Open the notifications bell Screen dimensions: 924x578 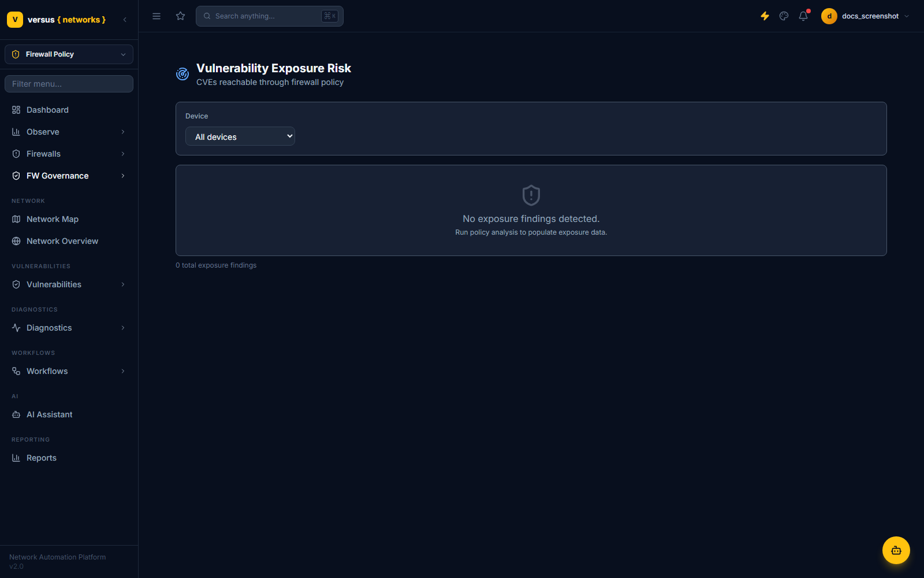[803, 16]
